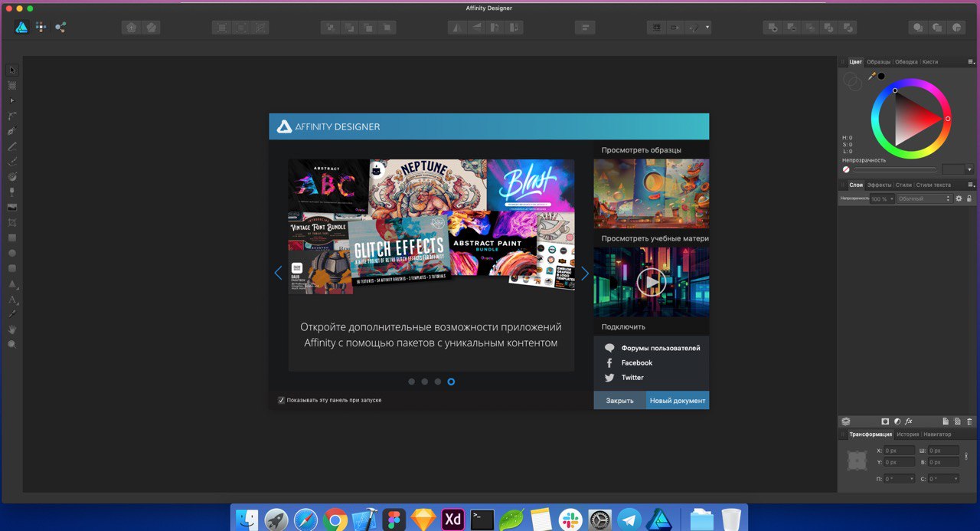Open the rotation П dropdown
Image resolution: width=980 pixels, height=531 pixels.
click(x=900, y=479)
